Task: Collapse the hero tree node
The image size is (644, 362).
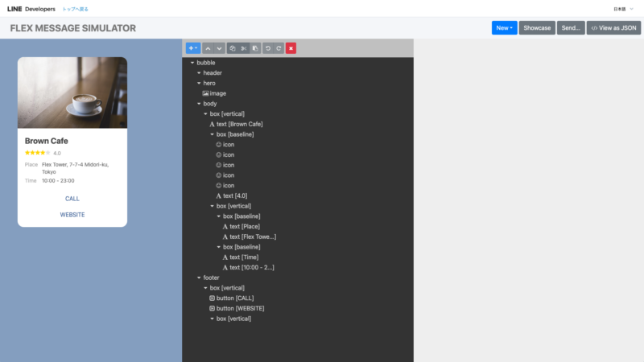Action: click(199, 83)
